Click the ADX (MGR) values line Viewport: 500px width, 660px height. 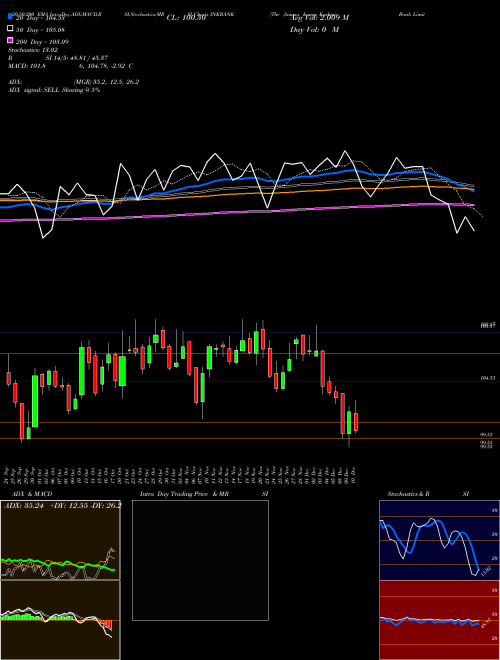74,82
